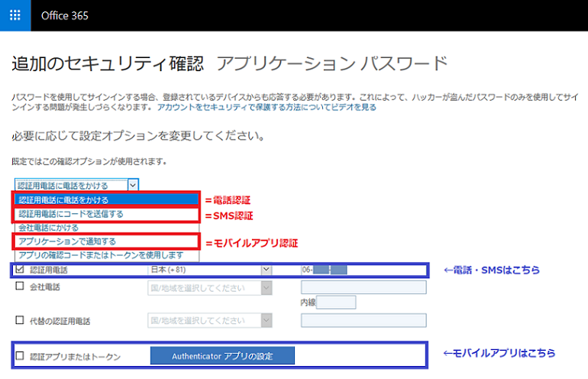The height and width of the screenshot is (379, 588).
Task: Open country dropdown for 代替の認証用電話
Action: point(266,320)
